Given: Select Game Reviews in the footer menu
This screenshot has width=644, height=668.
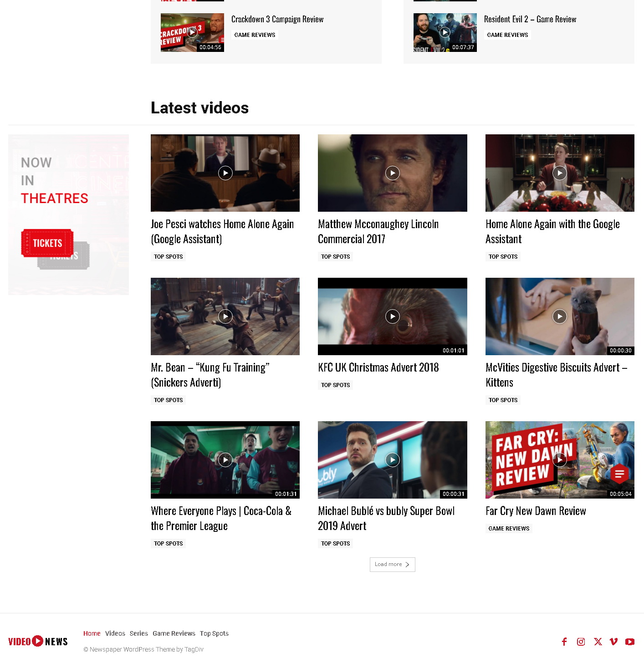Looking at the screenshot, I should (174, 633).
